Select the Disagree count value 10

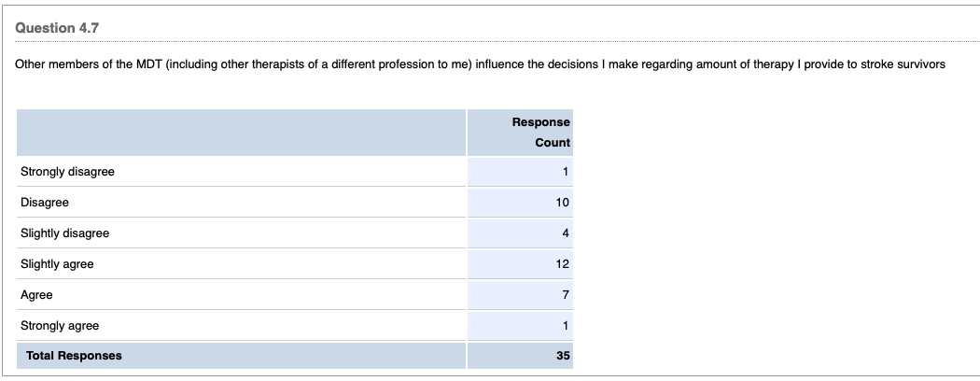(562, 203)
